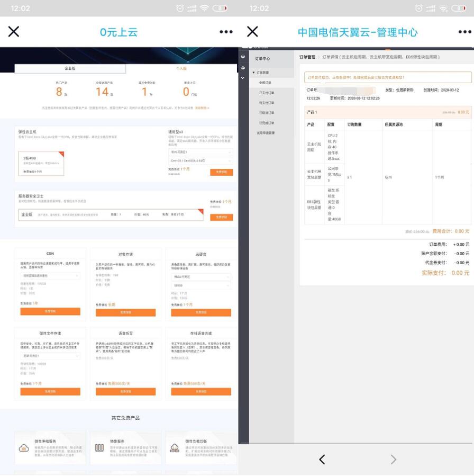This screenshot has height=476, width=474.
Task: Click 免费领取 button for 弹性云主机
Action: pos(221,172)
